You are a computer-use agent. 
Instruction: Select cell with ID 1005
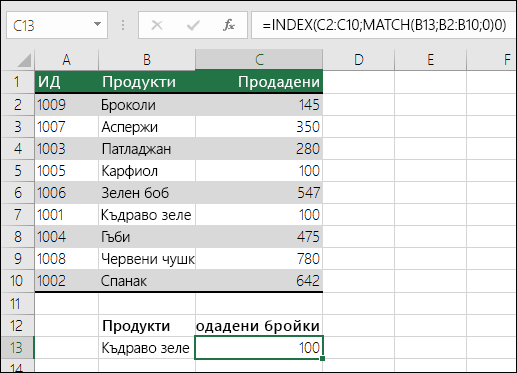pos(67,171)
